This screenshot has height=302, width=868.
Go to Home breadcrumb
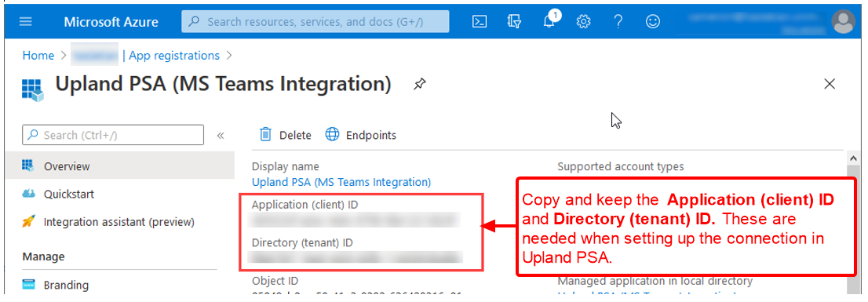pos(38,56)
